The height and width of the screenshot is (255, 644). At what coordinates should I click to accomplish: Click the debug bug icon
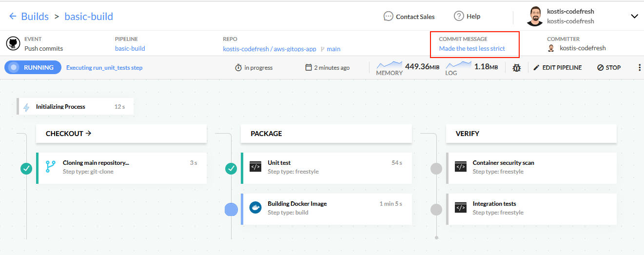click(516, 68)
